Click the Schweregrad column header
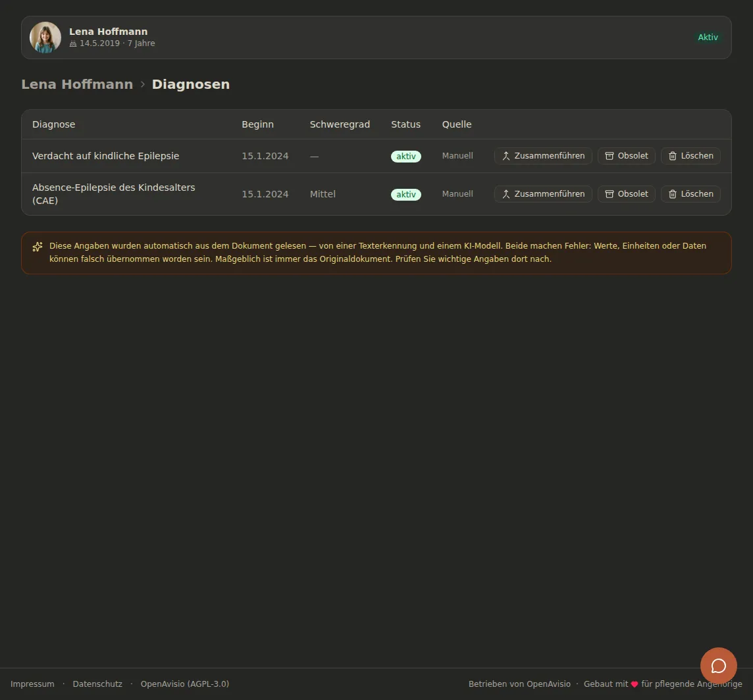This screenshot has height=700, width=753. click(x=340, y=124)
